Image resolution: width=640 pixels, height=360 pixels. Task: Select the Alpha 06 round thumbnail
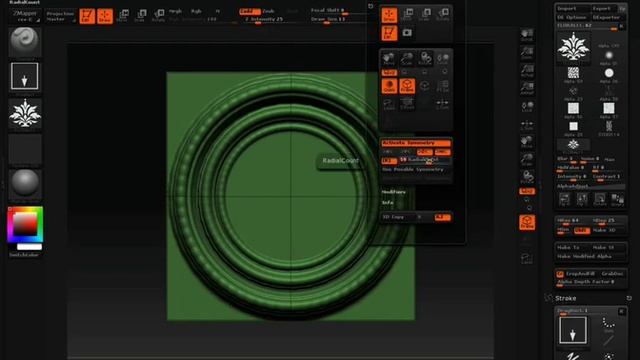609,75
